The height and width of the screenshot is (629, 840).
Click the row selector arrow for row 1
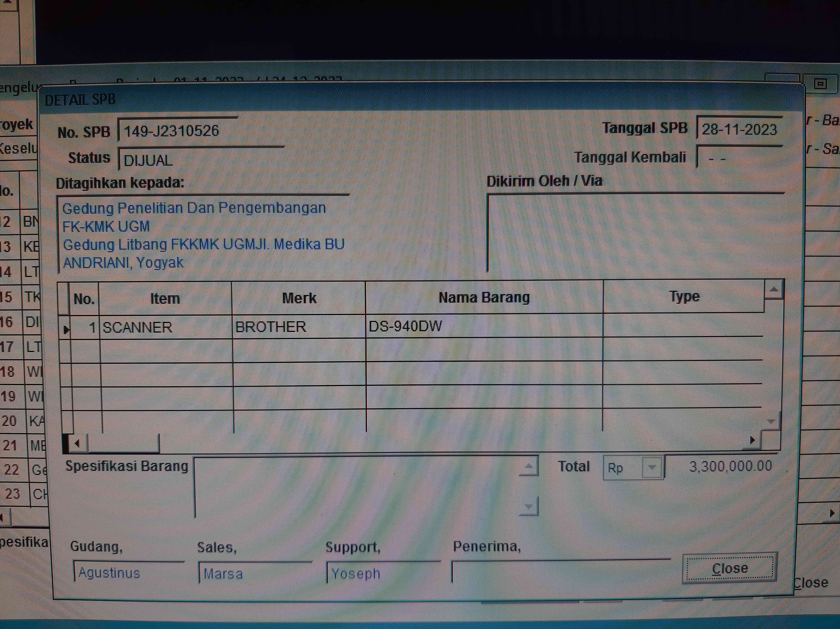click(x=66, y=329)
